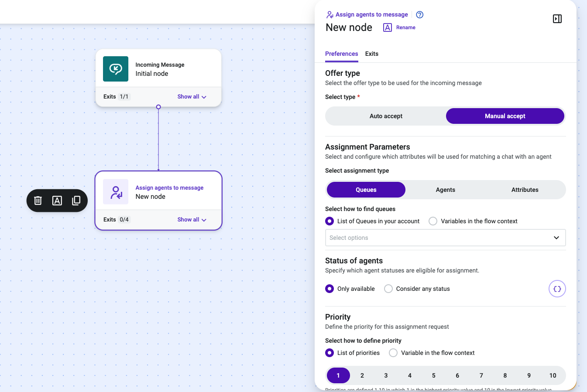Click the curly braces variable icon
587x392 pixels.
(x=557, y=289)
